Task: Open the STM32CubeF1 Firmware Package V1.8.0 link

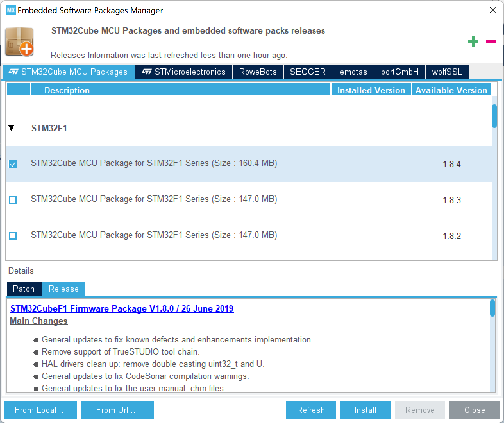Action: pyautogui.click(x=122, y=309)
